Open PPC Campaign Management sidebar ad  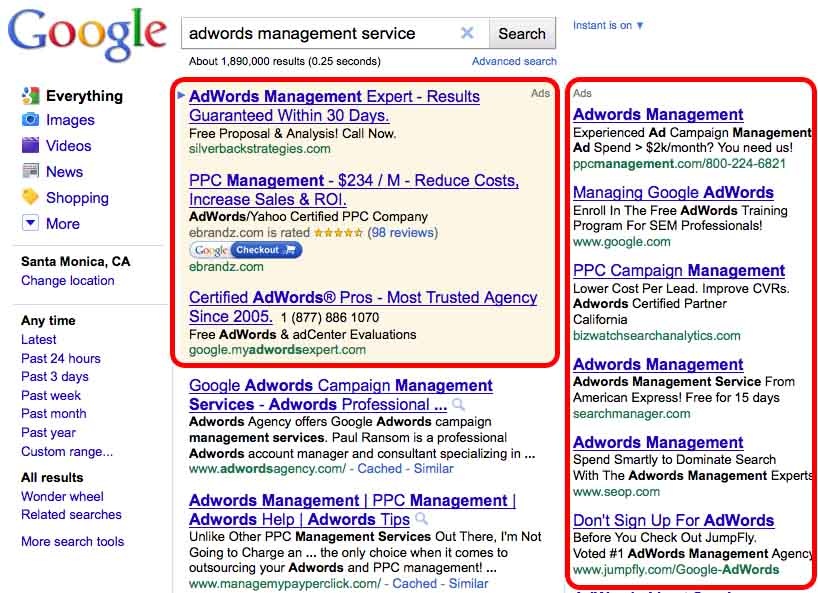679,271
